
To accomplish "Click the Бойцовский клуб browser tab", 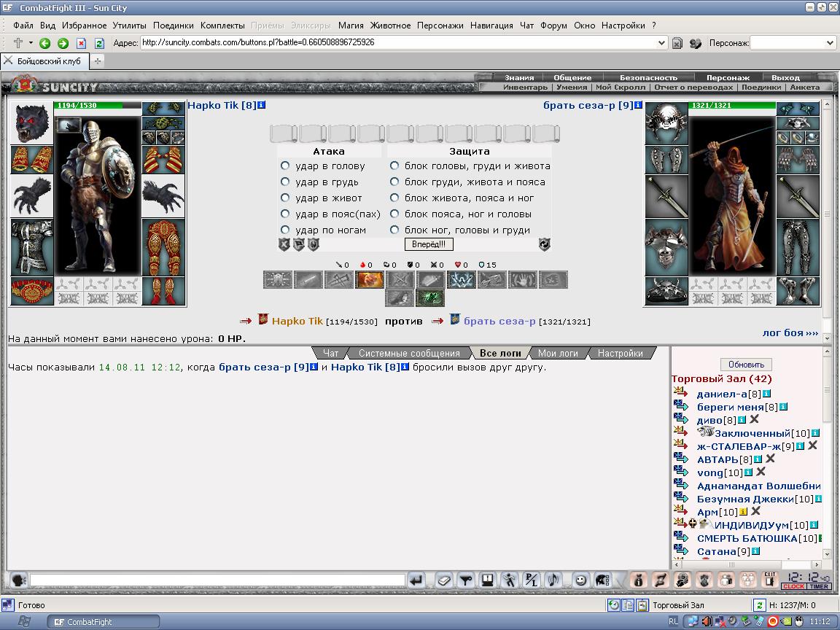I will 45,61.
